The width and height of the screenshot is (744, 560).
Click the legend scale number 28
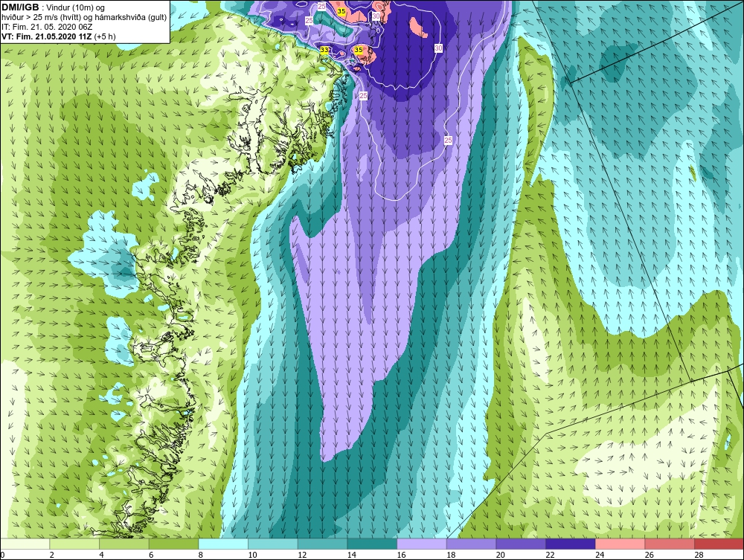click(x=699, y=555)
